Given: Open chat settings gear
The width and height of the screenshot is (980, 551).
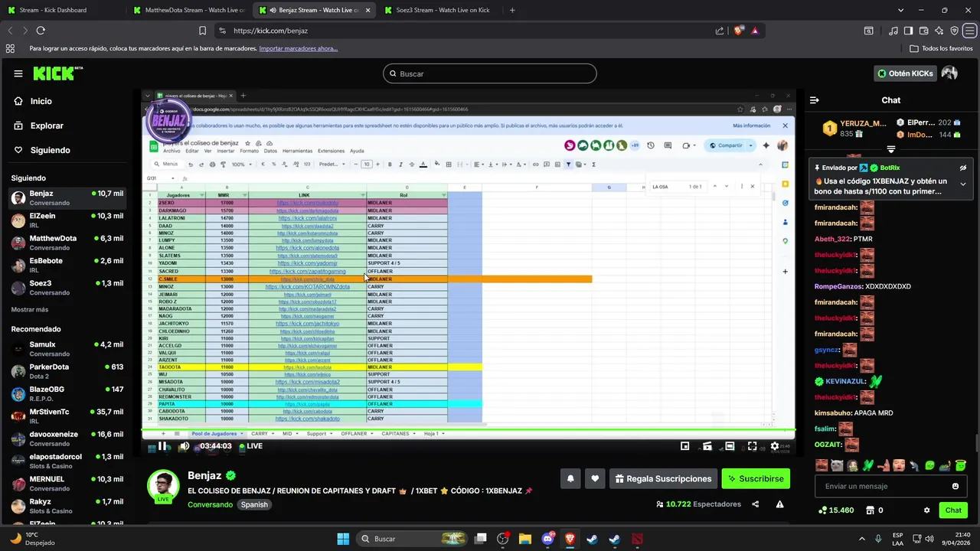Looking at the screenshot, I should (926, 510).
